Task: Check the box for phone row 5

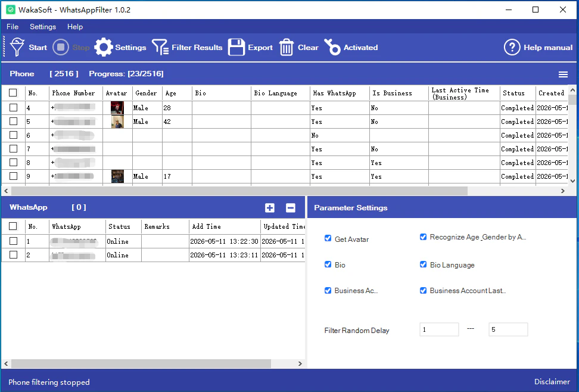Action: pos(13,121)
